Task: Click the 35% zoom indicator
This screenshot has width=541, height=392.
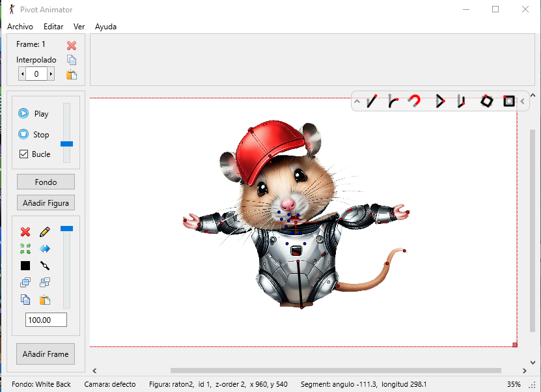Action: 514,384
